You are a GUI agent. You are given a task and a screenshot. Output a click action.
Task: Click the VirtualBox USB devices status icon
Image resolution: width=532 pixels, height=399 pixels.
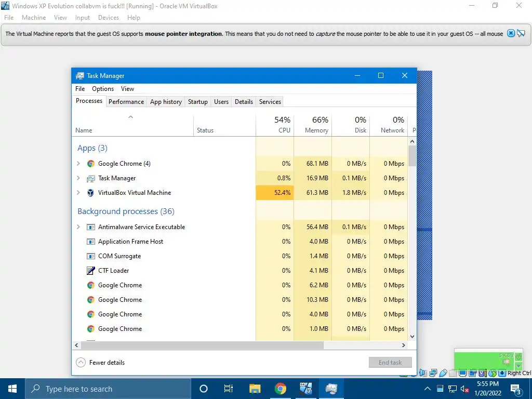coord(444,373)
